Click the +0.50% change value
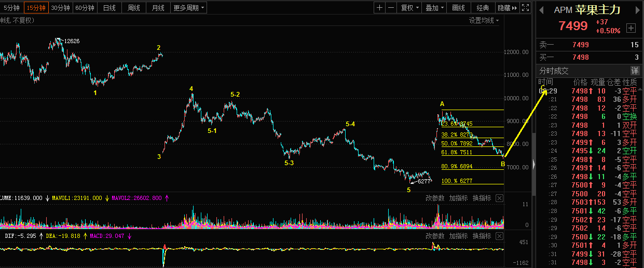Screen dimensions: 644x268 pyautogui.click(x=608, y=31)
